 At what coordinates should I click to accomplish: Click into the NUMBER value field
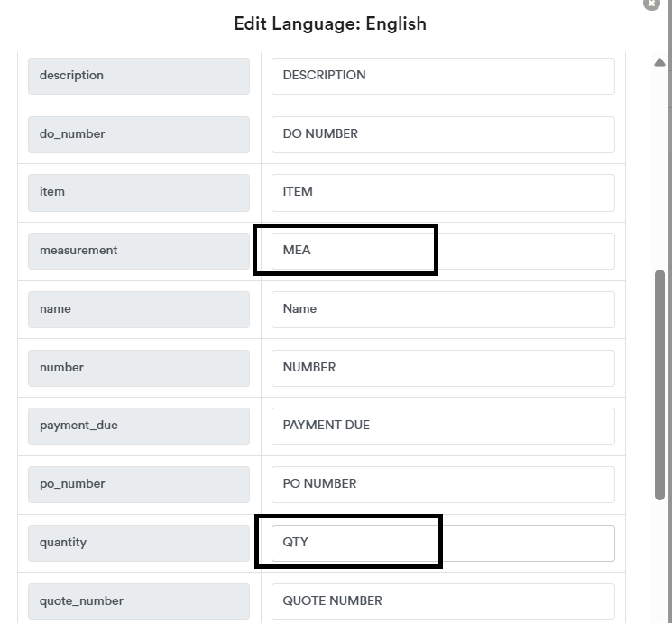coord(442,368)
